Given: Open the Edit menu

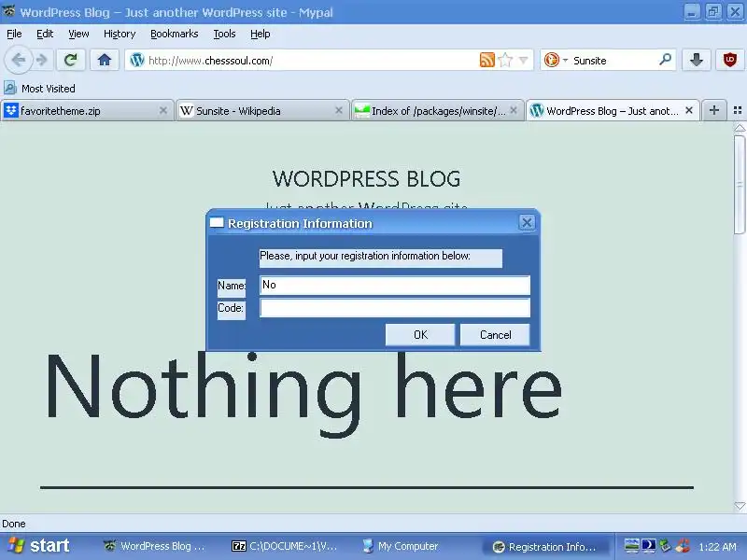Looking at the screenshot, I should coord(45,34).
